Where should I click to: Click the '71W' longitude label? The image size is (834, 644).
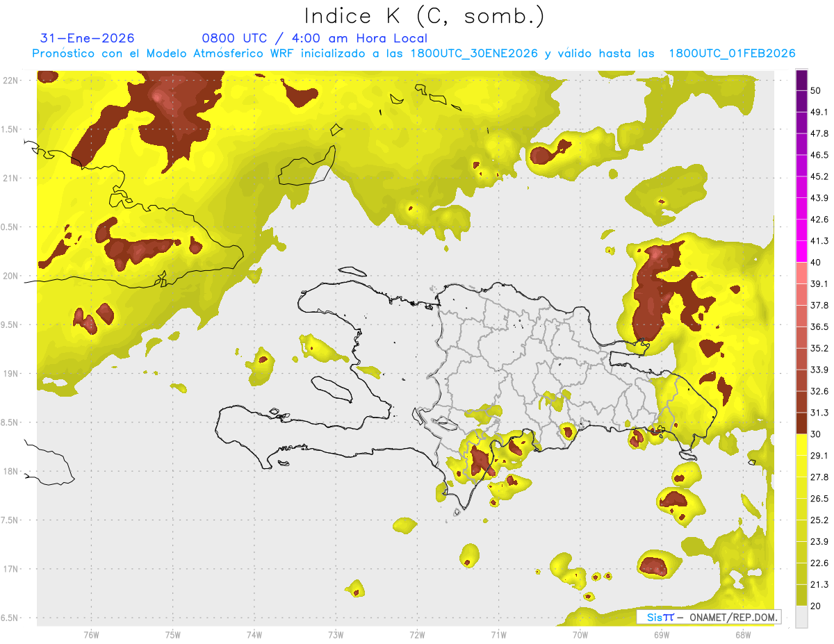498,635
